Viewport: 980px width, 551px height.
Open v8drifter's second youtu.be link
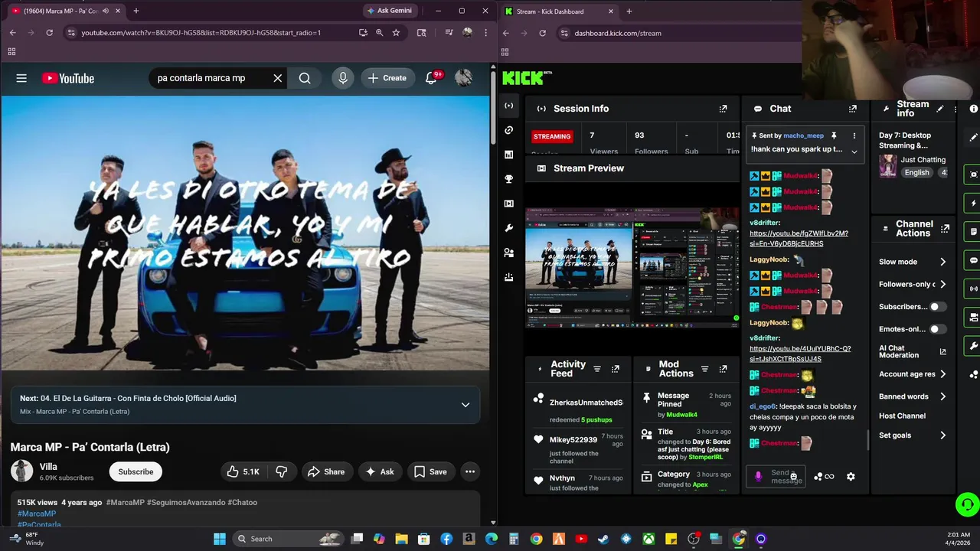[x=800, y=354]
